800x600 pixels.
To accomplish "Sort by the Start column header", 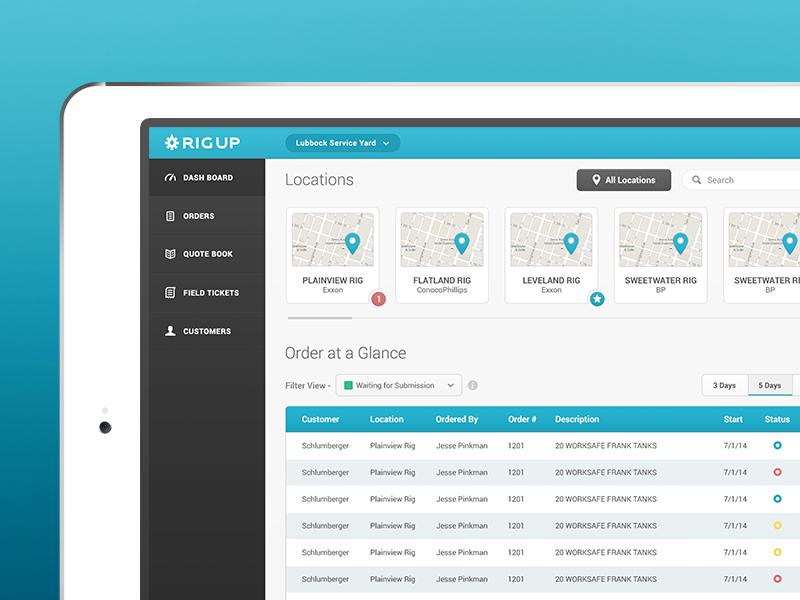I will tap(733, 419).
